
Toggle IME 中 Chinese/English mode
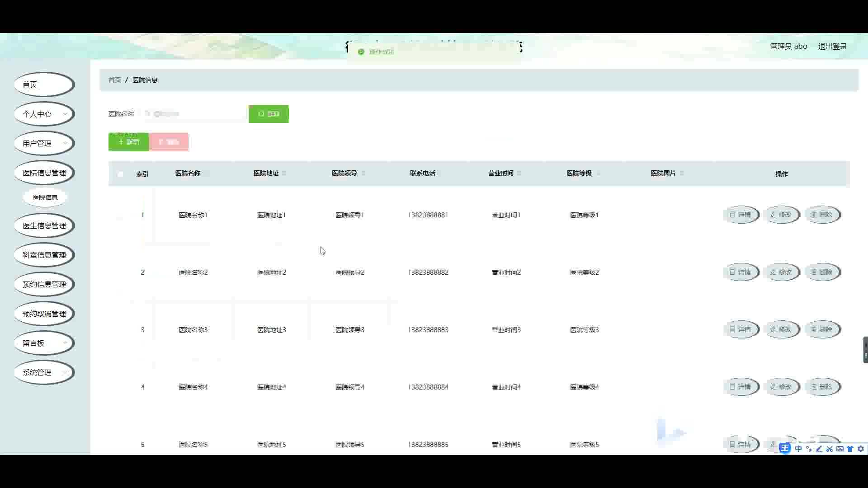pyautogui.click(x=798, y=449)
